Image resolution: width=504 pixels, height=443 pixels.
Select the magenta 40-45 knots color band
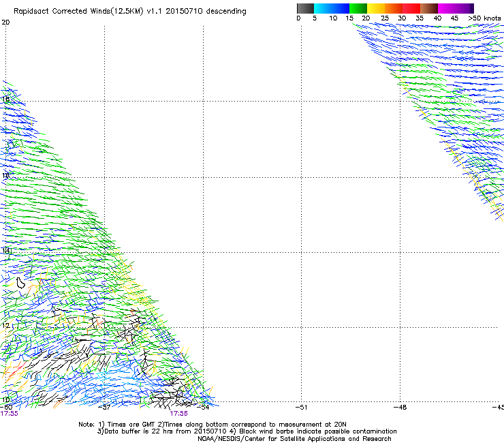[x=447, y=8]
